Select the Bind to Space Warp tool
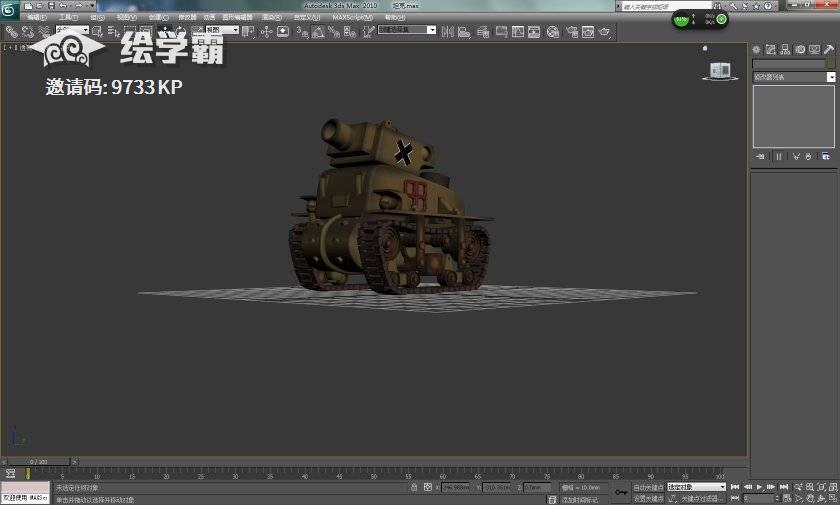The height and width of the screenshot is (505, 840). pos(44,32)
